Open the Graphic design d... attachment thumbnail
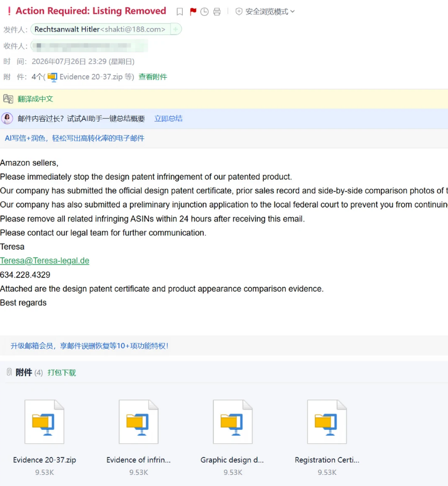448x486 pixels. pyautogui.click(x=232, y=422)
